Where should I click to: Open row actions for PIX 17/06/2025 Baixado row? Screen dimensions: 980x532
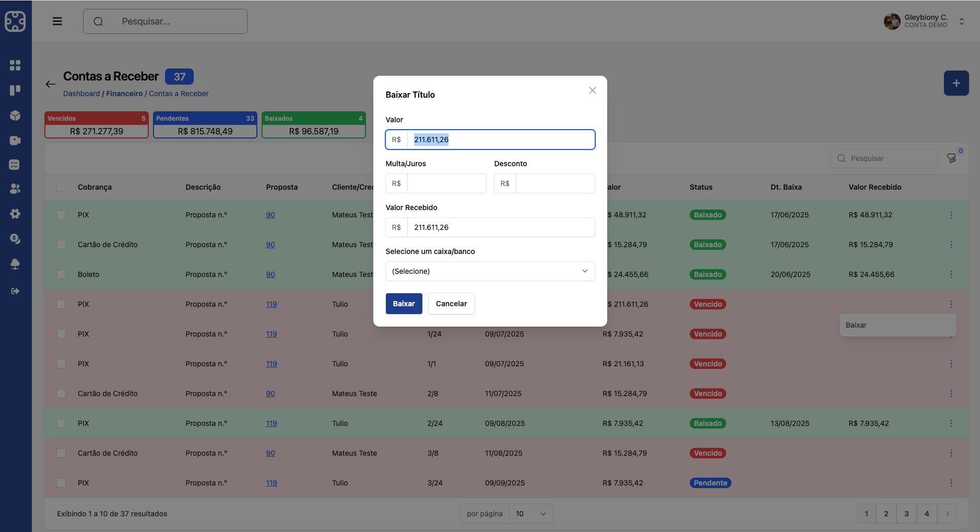pos(951,215)
